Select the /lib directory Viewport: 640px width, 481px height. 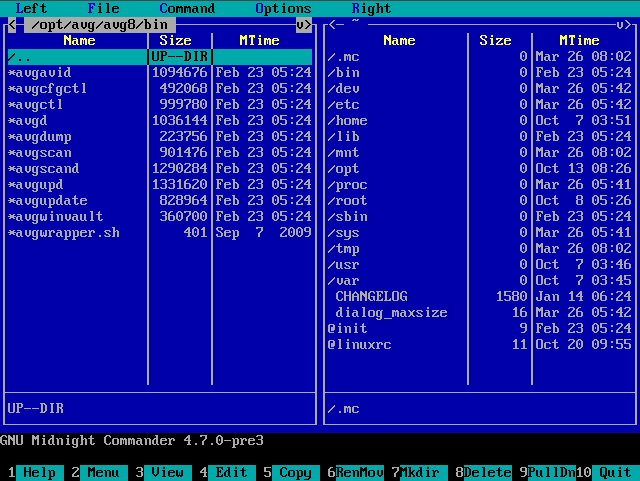point(480,137)
